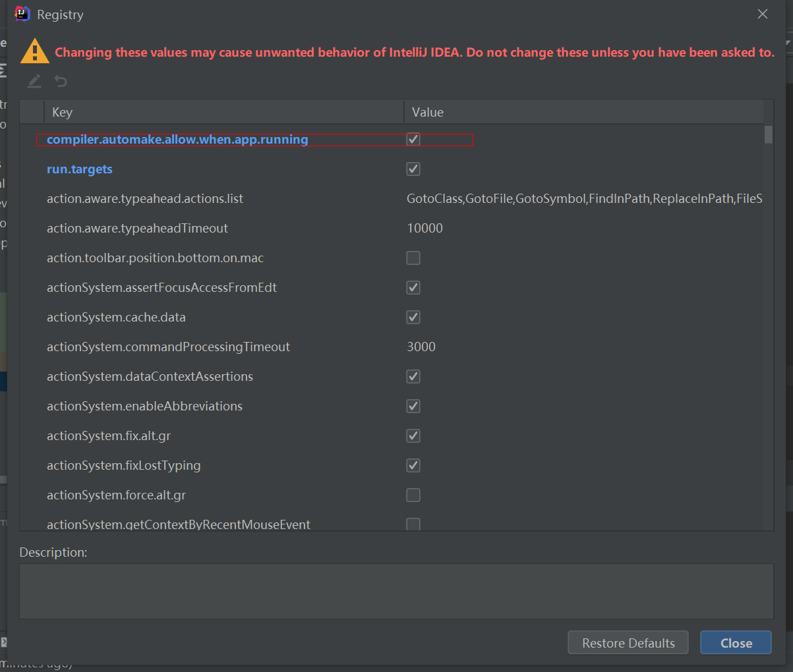Image resolution: width=793 pixels, height=672 pixels.
Task: Toggle actionSystem.cache.data checkbox
Action: coord(413,317)
